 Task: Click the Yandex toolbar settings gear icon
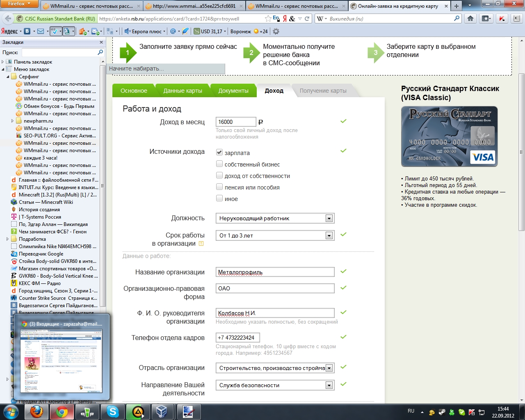pos(276,31)
